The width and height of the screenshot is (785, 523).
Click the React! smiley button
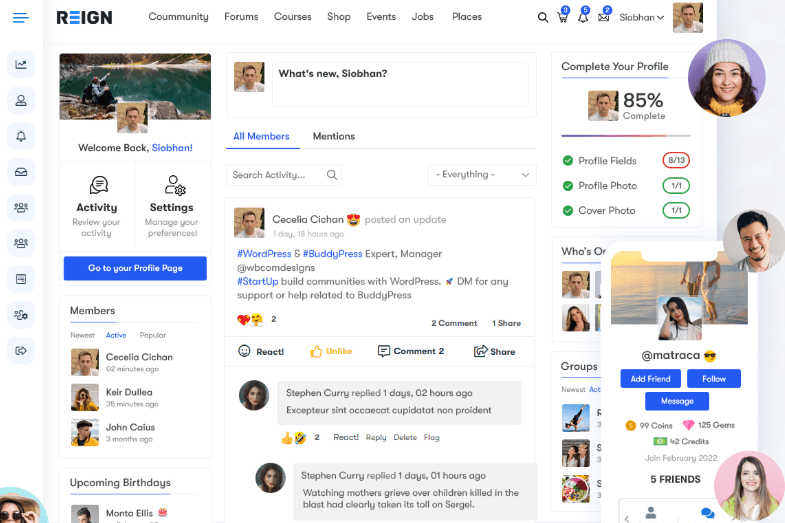(261, 351)
